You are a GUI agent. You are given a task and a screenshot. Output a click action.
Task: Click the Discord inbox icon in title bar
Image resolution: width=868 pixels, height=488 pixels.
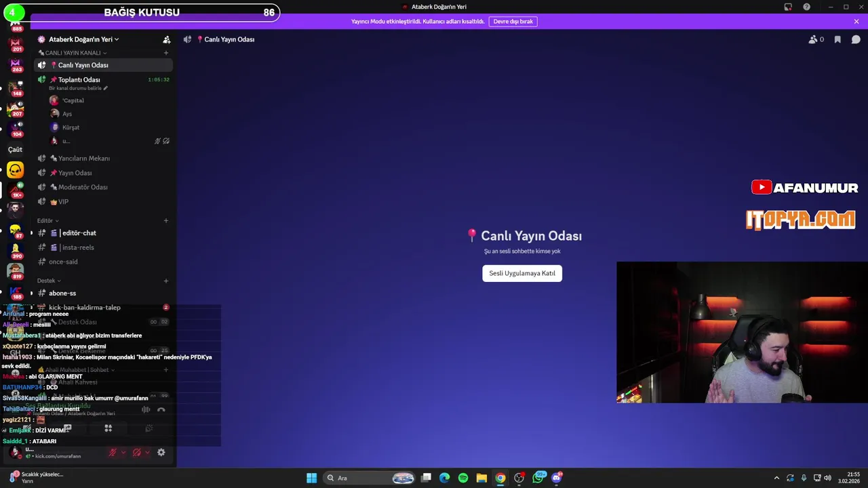point(788,7)
